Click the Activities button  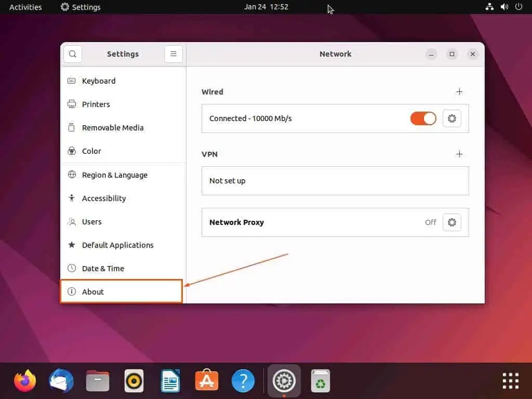coord(25,7)
